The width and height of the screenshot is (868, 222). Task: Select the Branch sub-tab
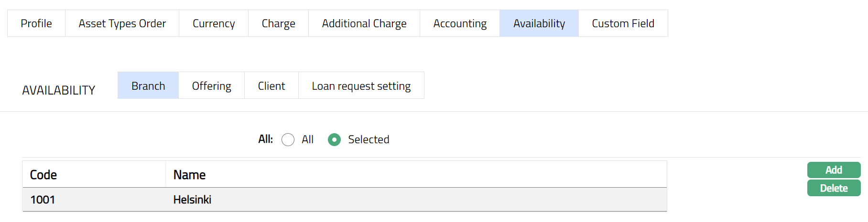[x=148, y=86]
